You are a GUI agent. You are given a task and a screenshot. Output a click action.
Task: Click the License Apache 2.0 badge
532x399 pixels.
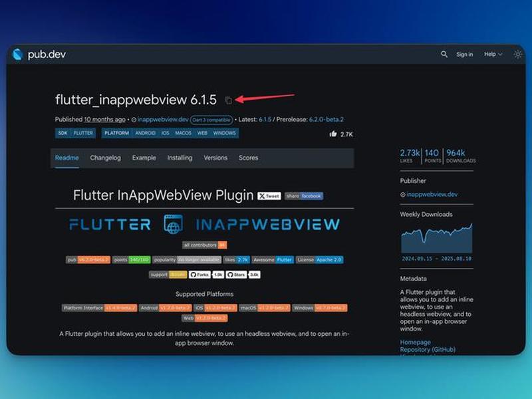pos(320,259)
